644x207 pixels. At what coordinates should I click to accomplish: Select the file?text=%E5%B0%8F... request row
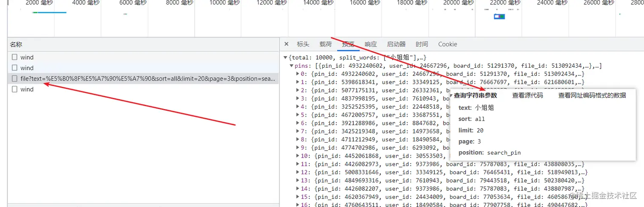click(x=143, y=79)
